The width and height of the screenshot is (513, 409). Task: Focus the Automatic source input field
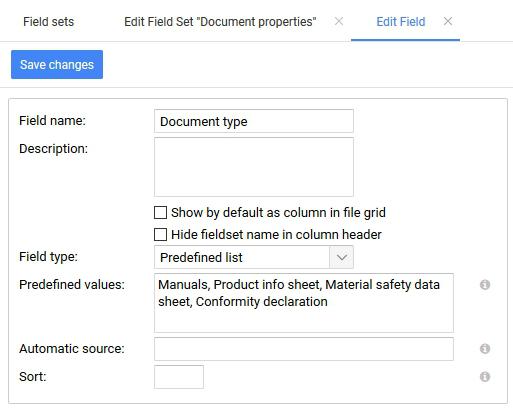tap(304, 349)
